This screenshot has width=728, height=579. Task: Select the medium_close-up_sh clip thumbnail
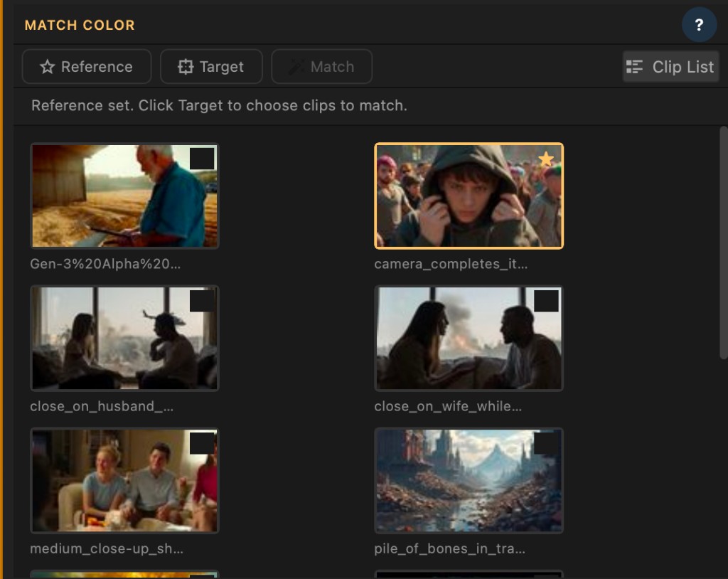click(x=124, y=481)
